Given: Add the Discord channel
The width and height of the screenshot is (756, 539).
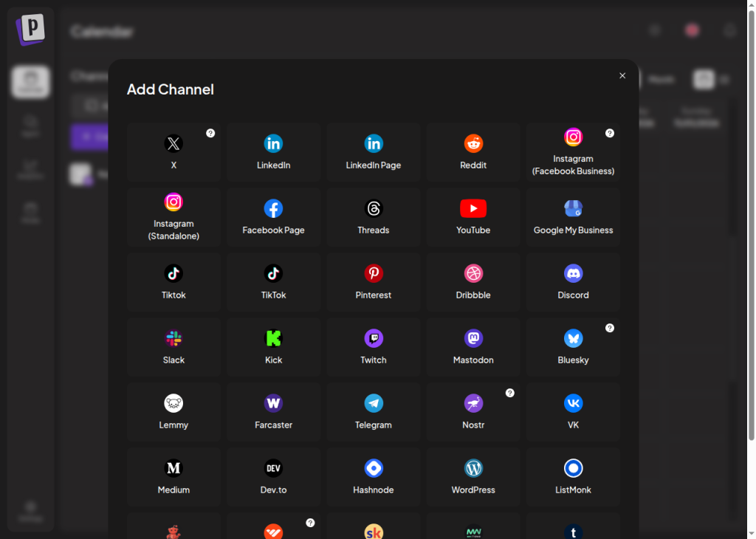Looking at the screenshot, I should click(573, 282).
